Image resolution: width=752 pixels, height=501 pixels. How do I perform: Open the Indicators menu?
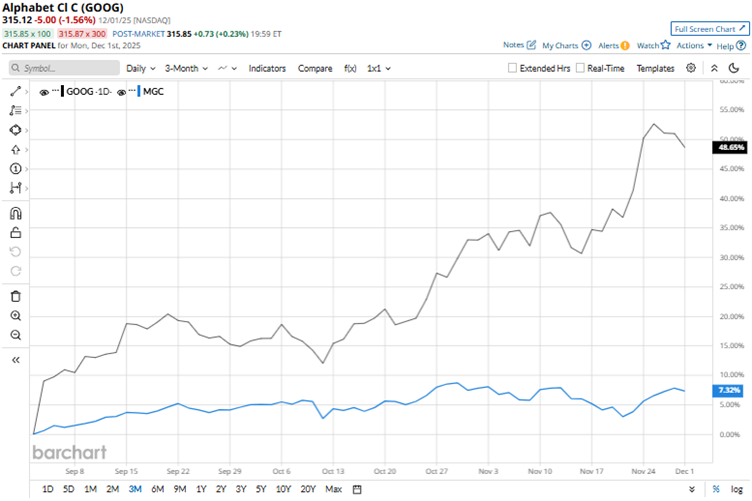pyautogui.click(x=267, y=69)
